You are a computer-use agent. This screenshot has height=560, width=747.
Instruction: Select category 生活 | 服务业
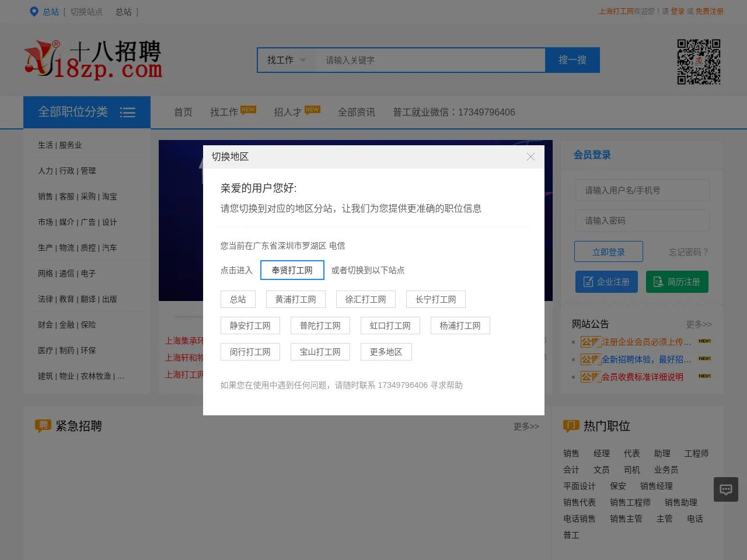(60, 145)
